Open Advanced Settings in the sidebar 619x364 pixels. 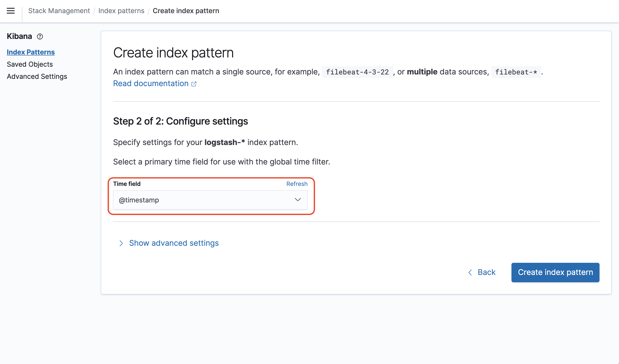(x=37, y=77)
